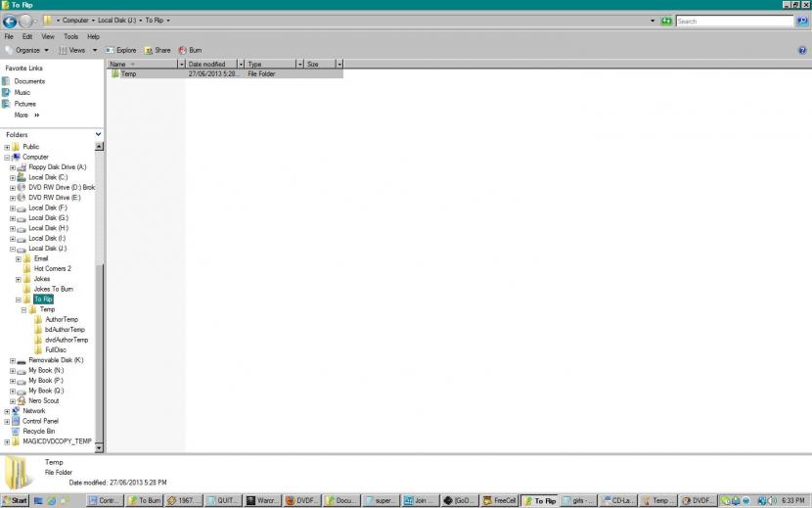Select My Book (N:) in the tree
The width and height of the screenshot is (812, 508).
[x=46, y=370]
